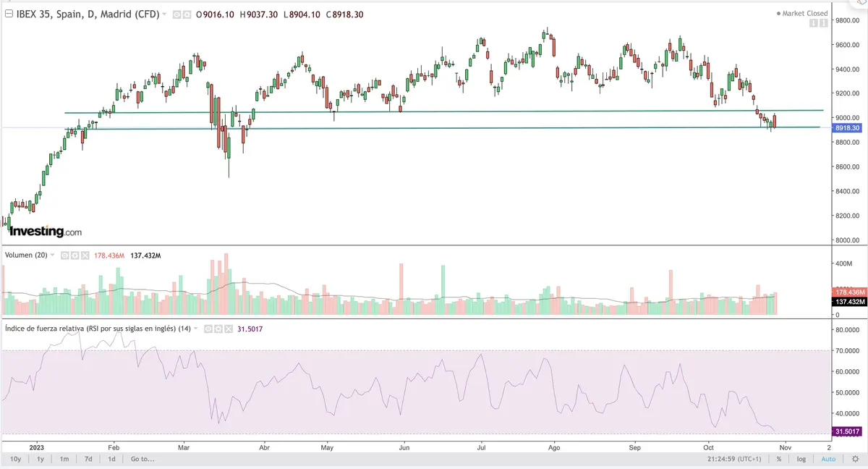Remove the Volumen indicator with its X icon
This screenshot has width=868, height=469.
click(x=85, y=255)
